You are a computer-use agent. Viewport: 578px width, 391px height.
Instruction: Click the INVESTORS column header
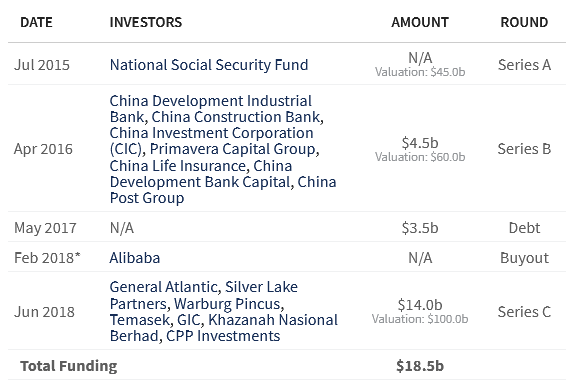(146, 22)
